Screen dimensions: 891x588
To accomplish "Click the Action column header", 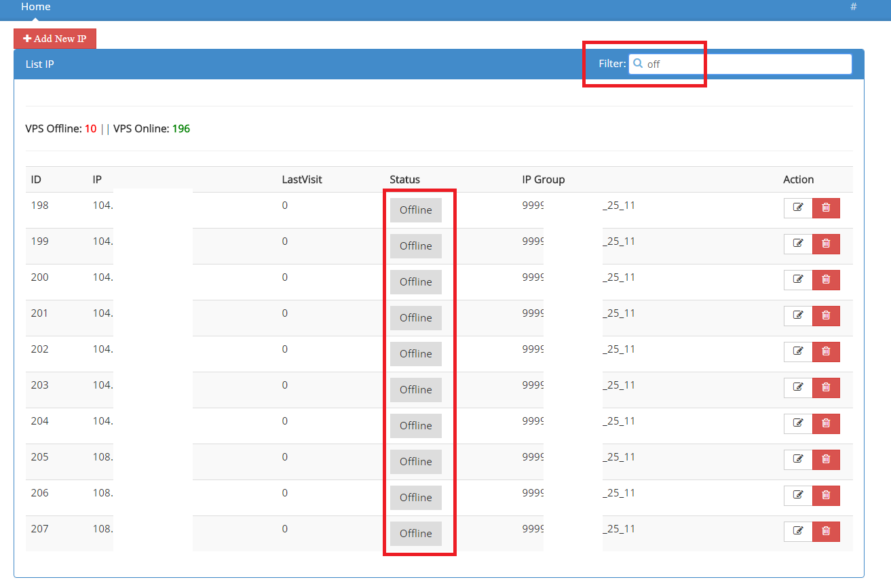I will (x=799, y=180).
